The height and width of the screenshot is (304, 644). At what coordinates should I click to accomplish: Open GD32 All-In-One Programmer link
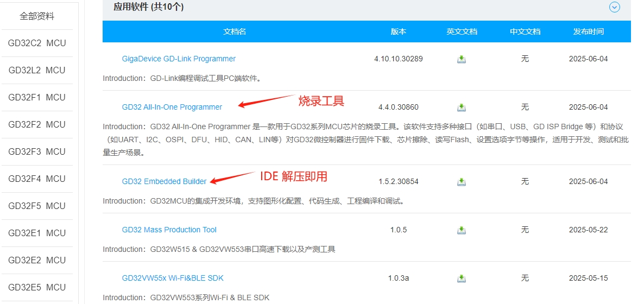tap(172, 107)
